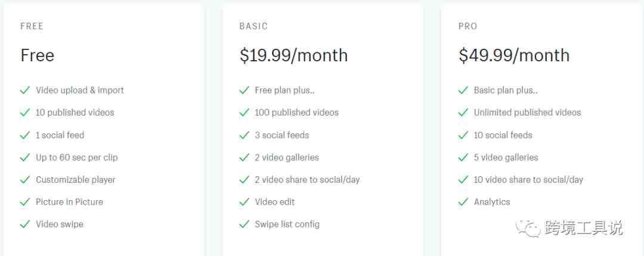Click the checkmark beside Free plan plus
The height and width of the screenshot is (256, 644).
[244, 90]
